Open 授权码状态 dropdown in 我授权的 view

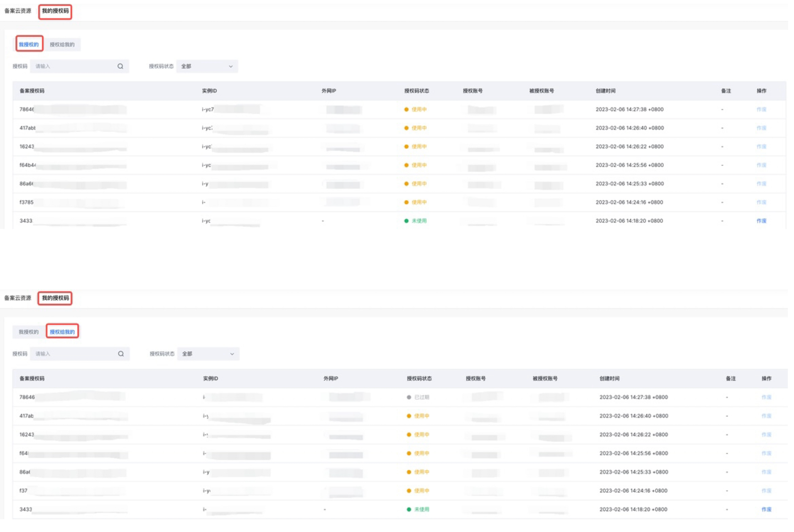point(207,66)
